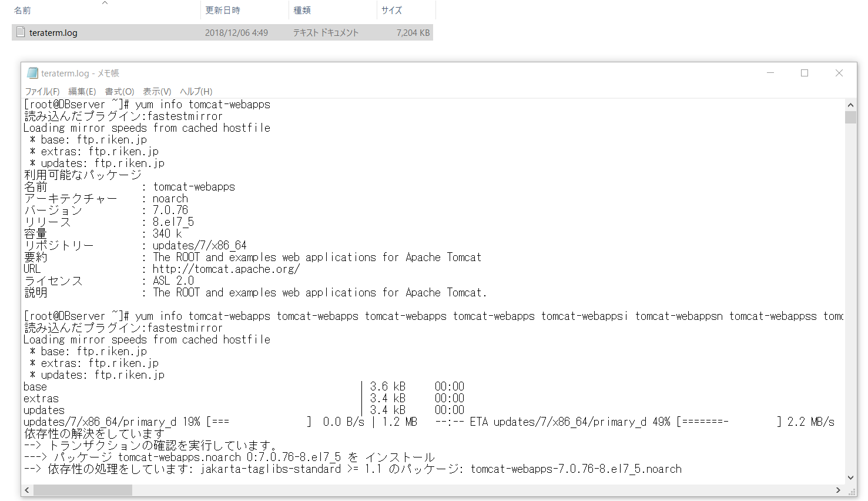
Task: Click the teraterm.log - メモ帳 window title
Action: tap(80, 73)
